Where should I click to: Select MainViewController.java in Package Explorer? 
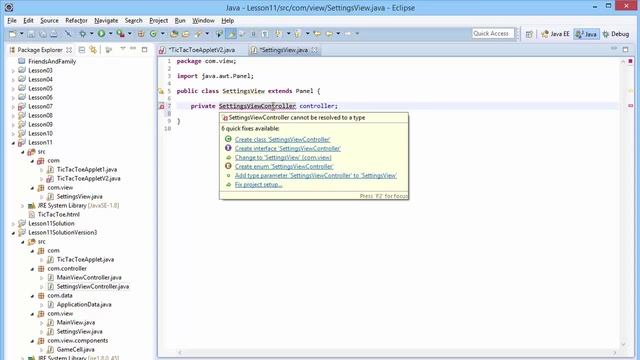(x=89, y=278)
